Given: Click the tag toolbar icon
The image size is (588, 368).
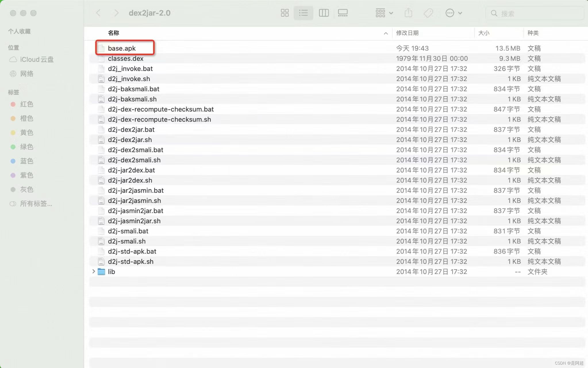Looking at the screenshot, I should (428, 13).
